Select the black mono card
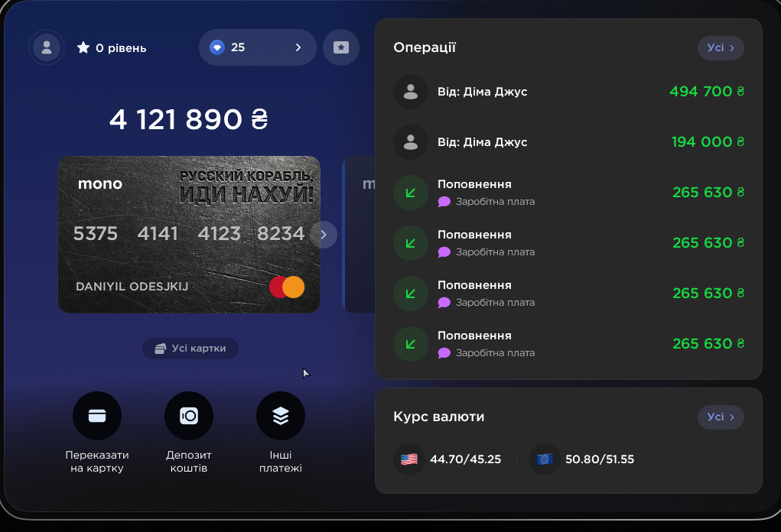 click(x=189, y=235)
